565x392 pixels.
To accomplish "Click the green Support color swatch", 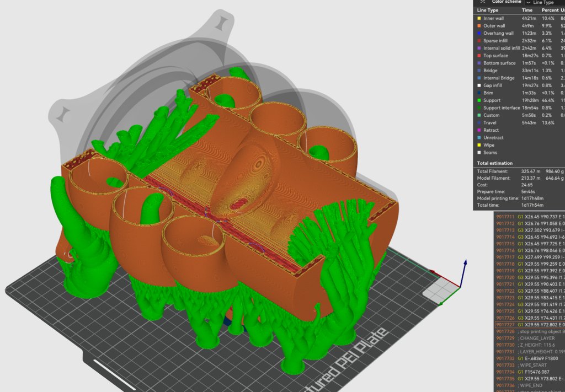I will click(479, 100).
